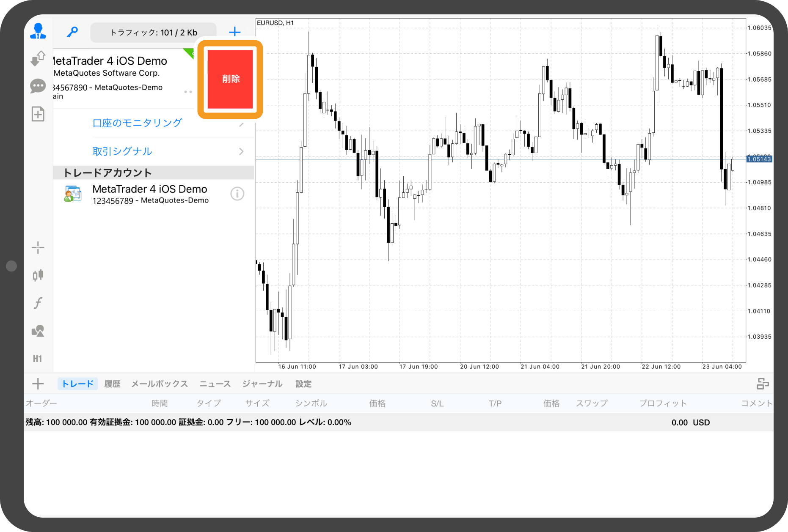Viewport: 788px width, 532px height.
Task: Add a new account with plus icon
Action: (x=235, y=32)
